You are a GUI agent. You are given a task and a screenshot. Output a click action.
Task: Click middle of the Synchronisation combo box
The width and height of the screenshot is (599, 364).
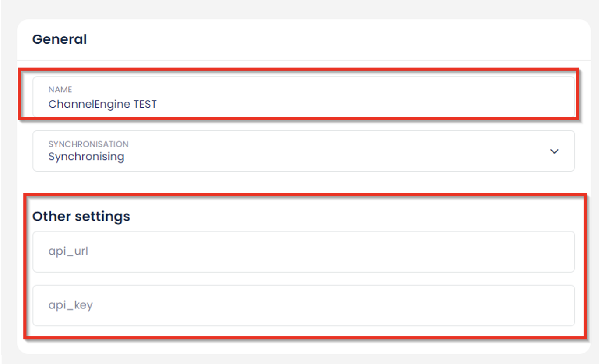click(303, 151)
